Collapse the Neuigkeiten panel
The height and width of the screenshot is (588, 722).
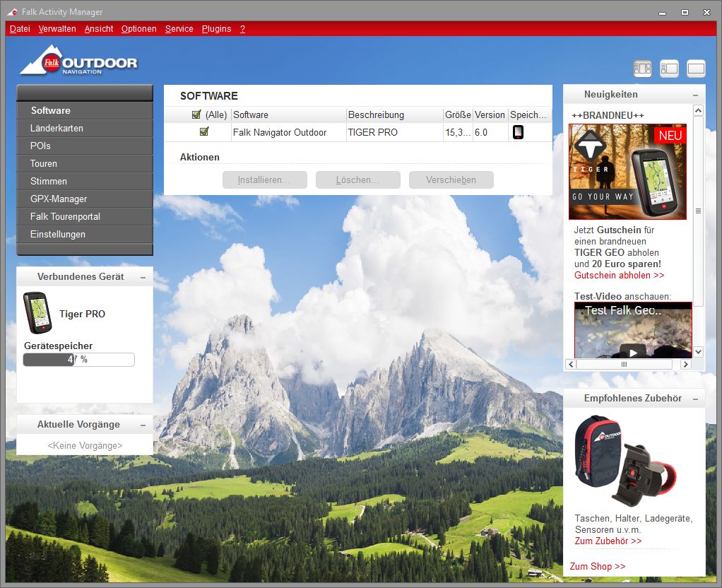(x=695, y=95)
